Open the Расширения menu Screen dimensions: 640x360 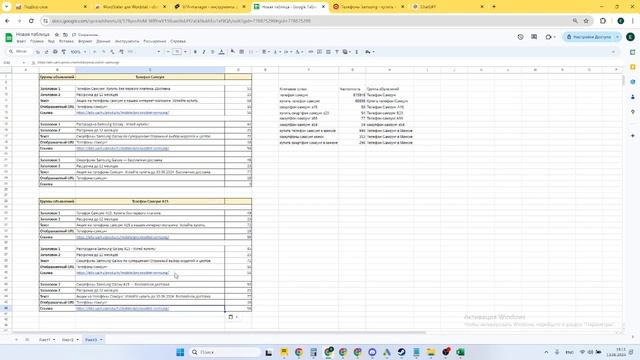(x=155, y=41)
